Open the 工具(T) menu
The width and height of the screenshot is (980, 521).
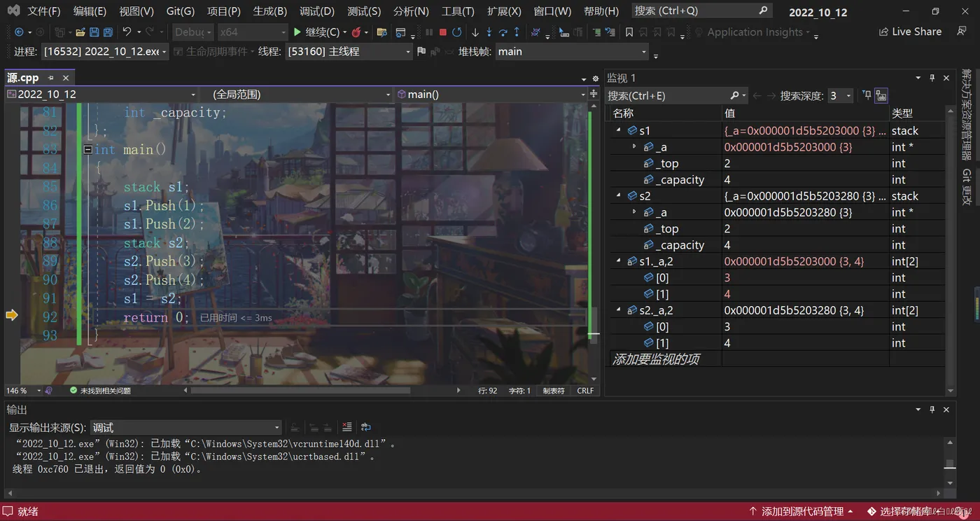[x=458, y=11]
